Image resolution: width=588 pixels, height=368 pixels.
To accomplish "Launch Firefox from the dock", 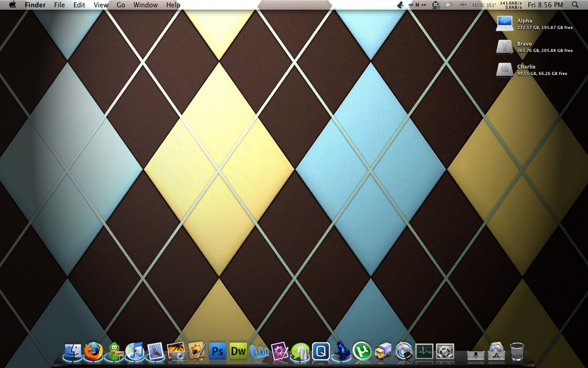I will point(93,351).
